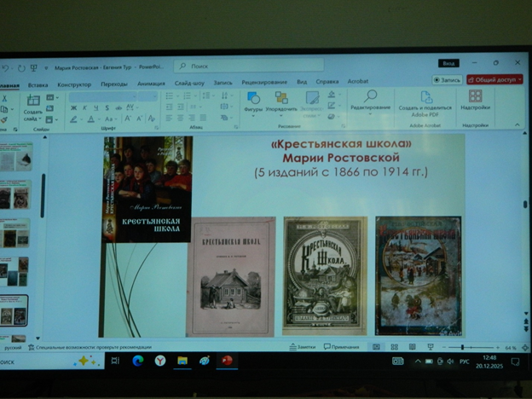Open Task View on the taskbar
This screenshot has height=399, width=532.
pos(115,361)
